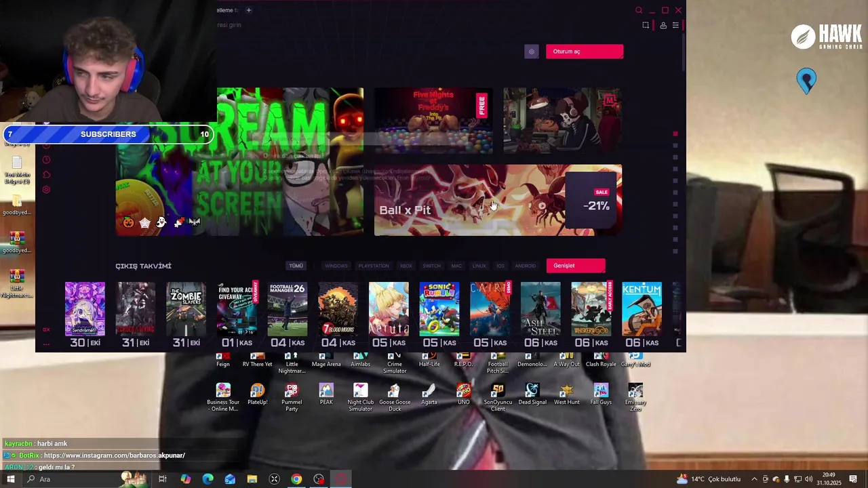Click the Oturum aç sign-in button
The width and height of the screenshot is (868, 488).
584,52
